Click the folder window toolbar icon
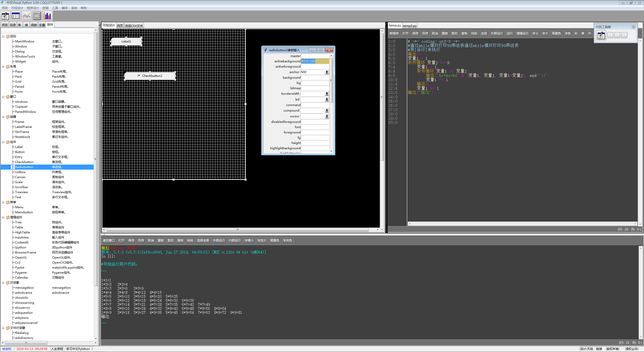 pyautogui.click(x=37, y=16)
